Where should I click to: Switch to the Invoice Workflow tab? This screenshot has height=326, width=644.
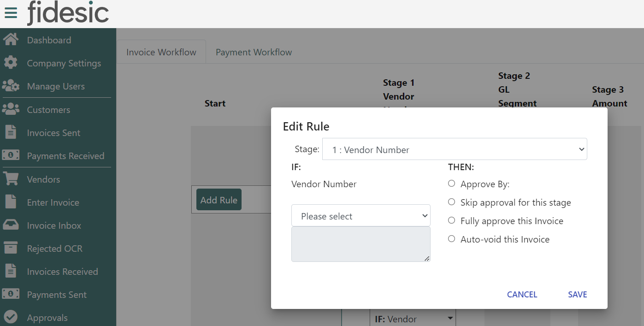161,52
